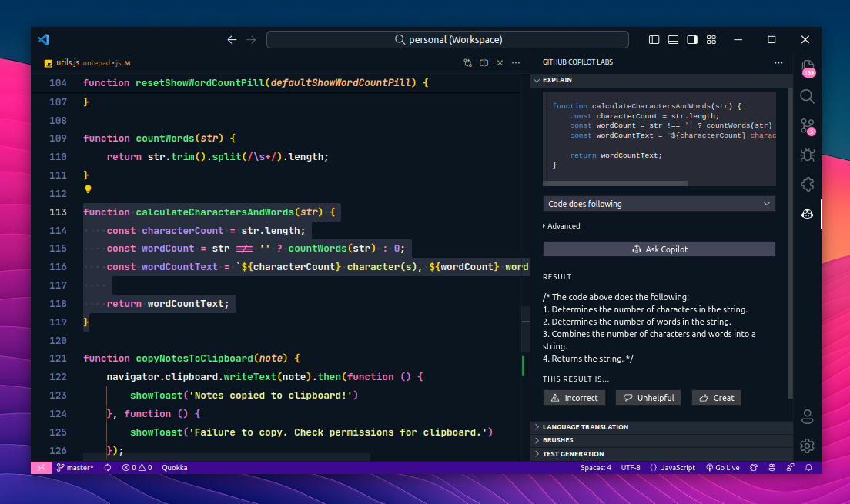Click the Search magnifier in the activity bar
The width and height of the screenshot is (850, 504).
coord(807,96)
